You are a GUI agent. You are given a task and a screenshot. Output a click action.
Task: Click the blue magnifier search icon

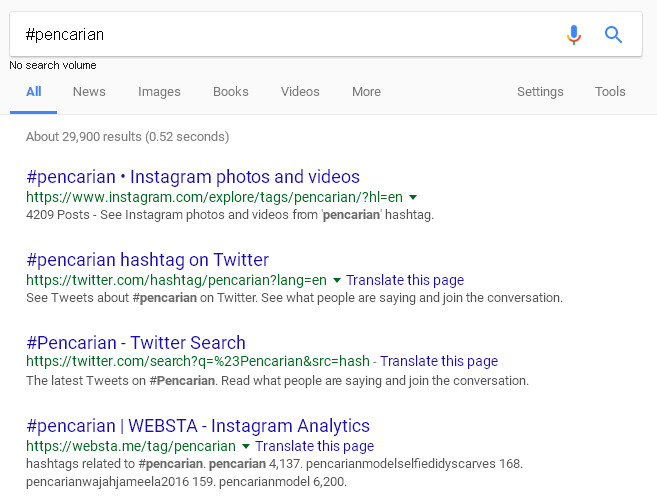(613, 34)
